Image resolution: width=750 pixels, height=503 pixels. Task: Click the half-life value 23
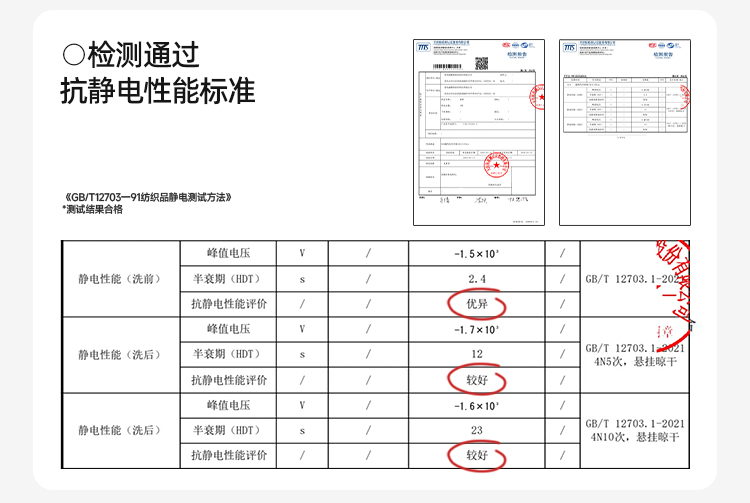pos(477,430)
